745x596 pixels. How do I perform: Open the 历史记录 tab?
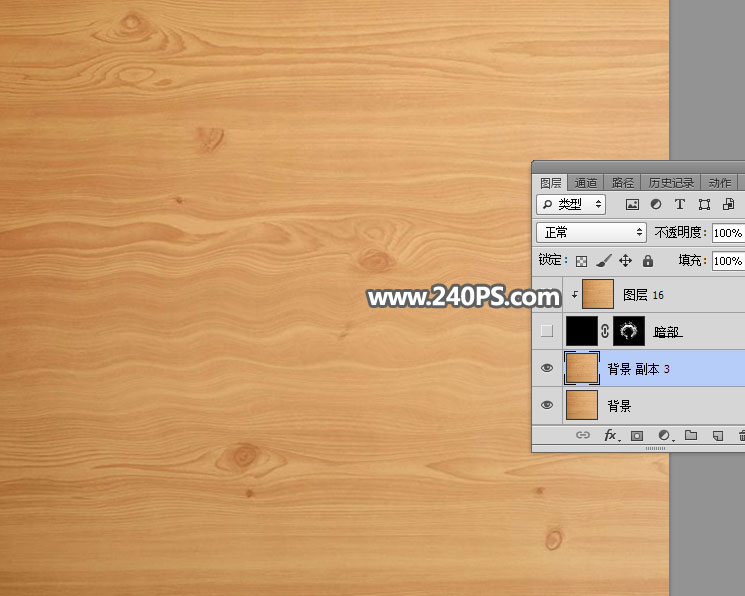[671, 183]
